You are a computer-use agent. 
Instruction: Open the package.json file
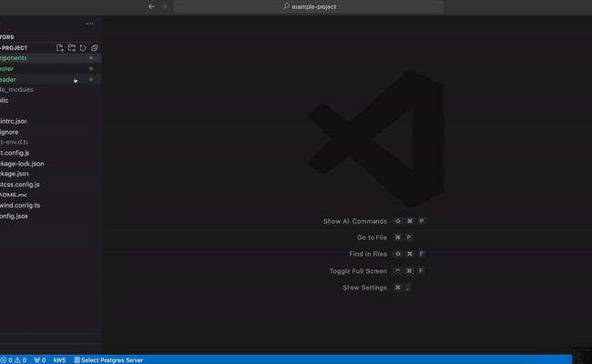click(51, 174)
